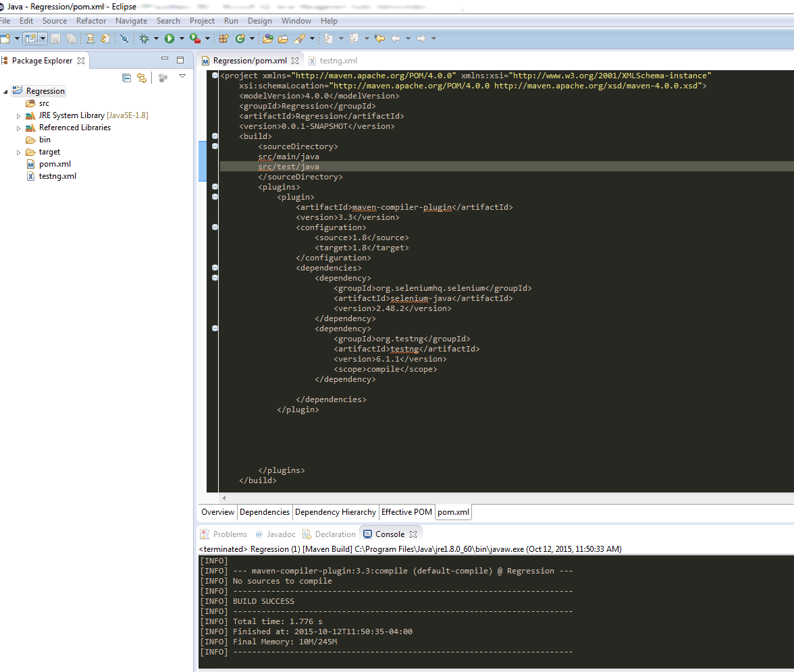Click Collapse All in Package Explorer
Image resolution: width=794 pixels, height=672 pixels.
click(126, 78)
